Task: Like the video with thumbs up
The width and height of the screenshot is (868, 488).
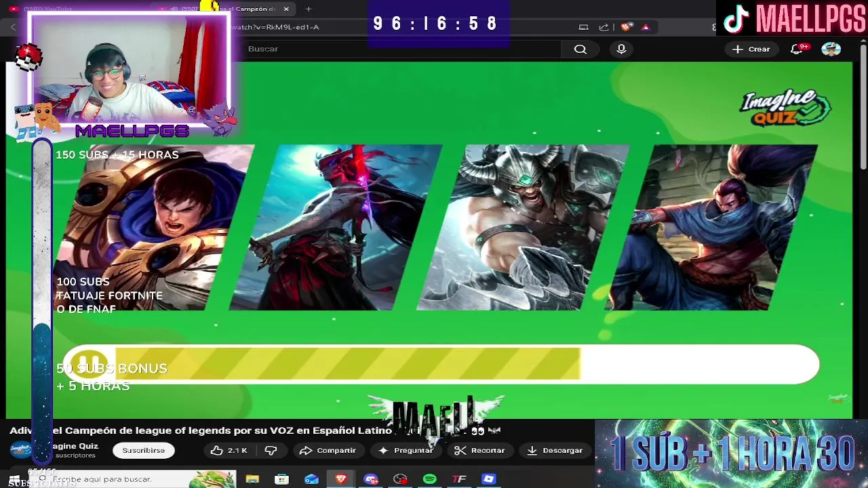Action: coord(229,450)
